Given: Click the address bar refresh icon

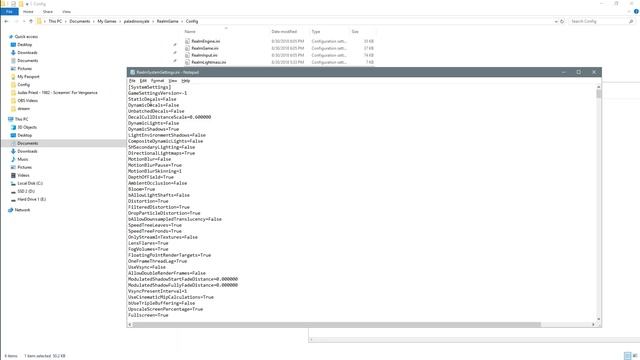Looking at the screenshot, I should (x=562, y=21).
